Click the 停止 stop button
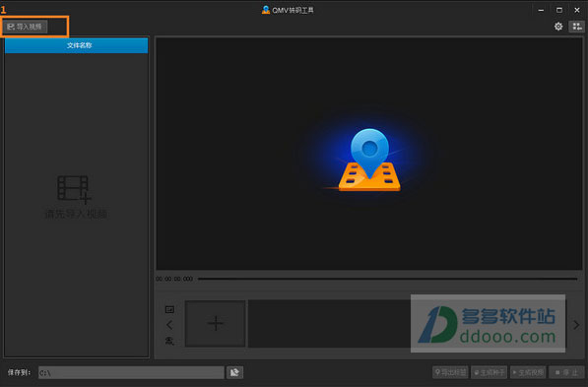This screenshot has height=387, width=588. [566, 372]
